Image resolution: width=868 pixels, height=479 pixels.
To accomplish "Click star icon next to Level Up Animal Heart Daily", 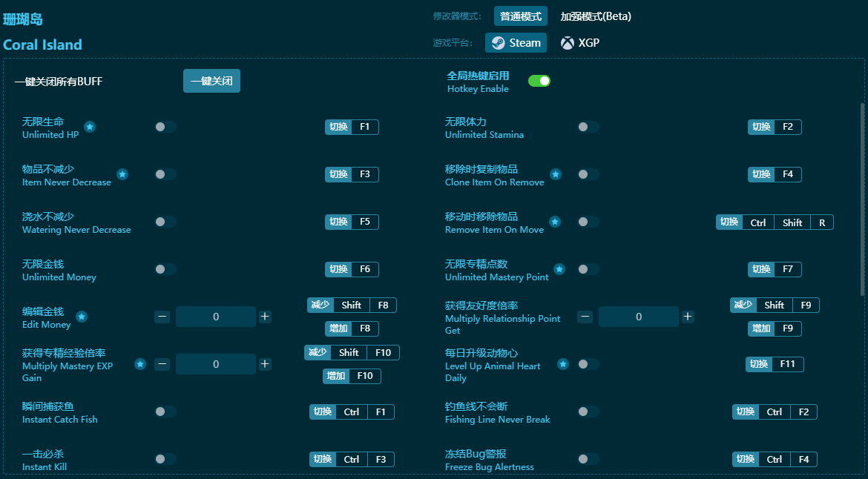I will point(563,364).
